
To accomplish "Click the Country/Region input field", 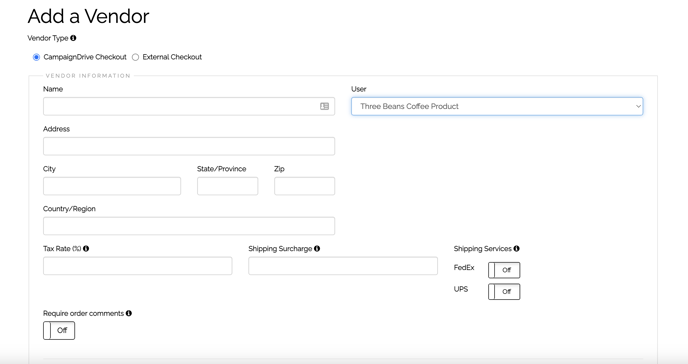I will pyautogui.click(x=189, y=226).
